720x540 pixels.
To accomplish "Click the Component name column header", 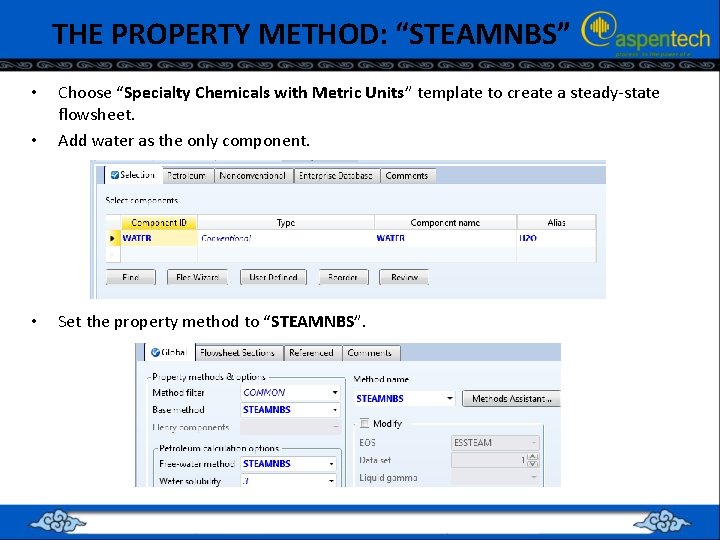I will tap(445, 223).
